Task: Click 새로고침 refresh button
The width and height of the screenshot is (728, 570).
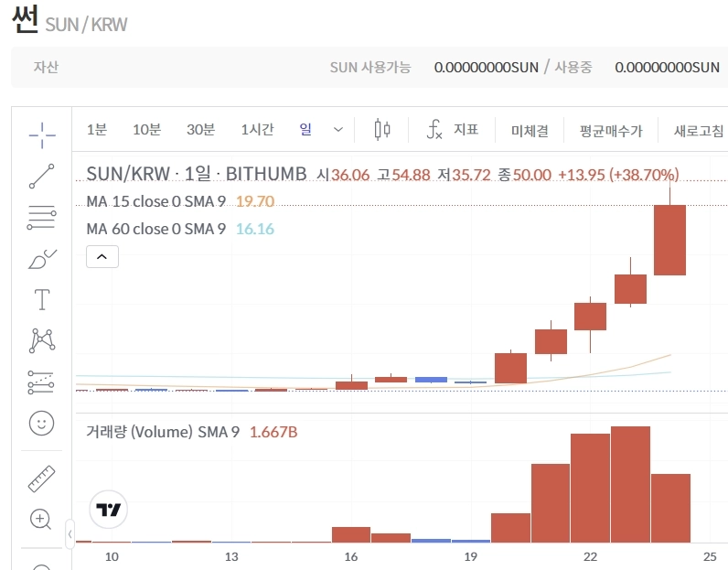Action: tap(699, 131)
